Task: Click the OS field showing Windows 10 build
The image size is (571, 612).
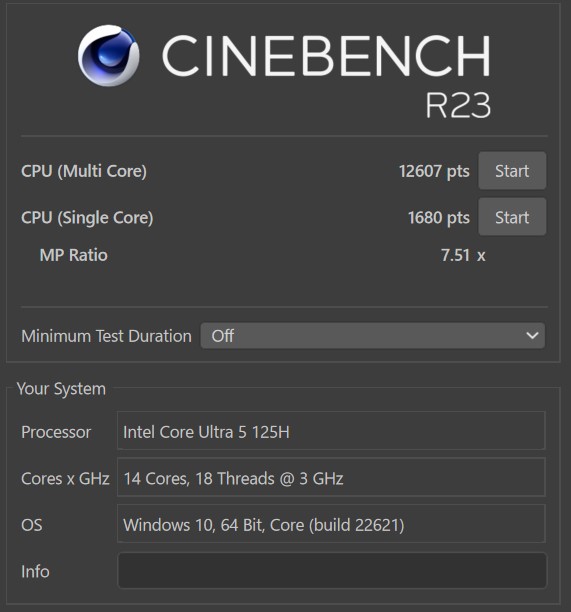Action: pos(331,524)
